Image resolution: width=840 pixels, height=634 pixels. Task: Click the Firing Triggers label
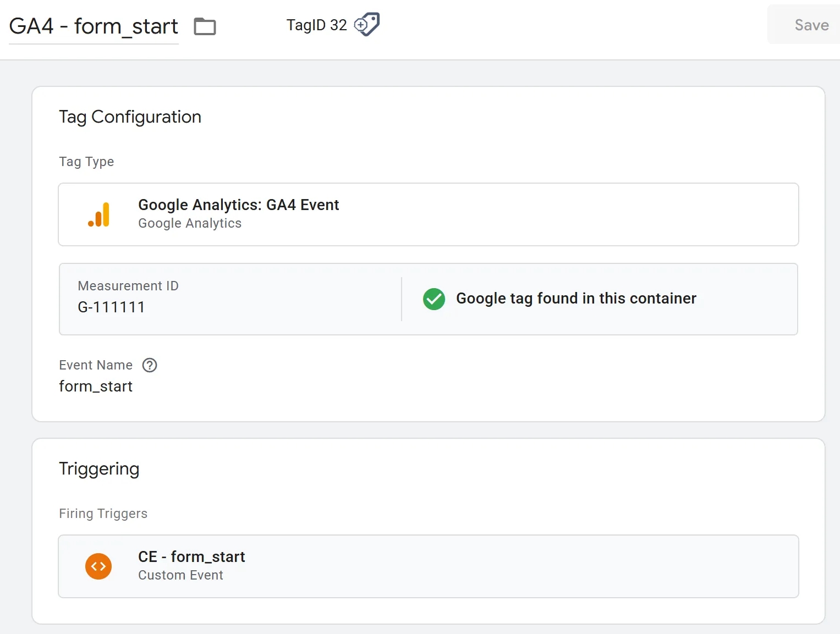[x=103, y=514]
